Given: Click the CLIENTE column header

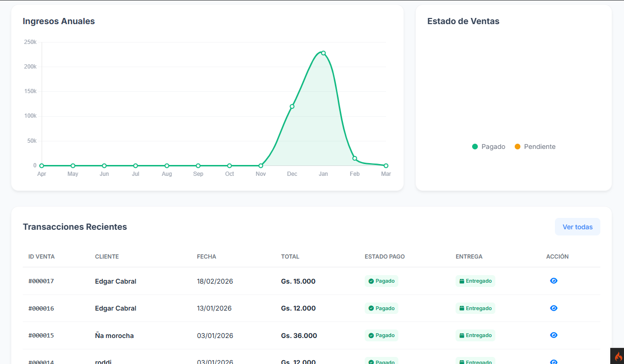Looking at the screenshot, I should point(107,257).
